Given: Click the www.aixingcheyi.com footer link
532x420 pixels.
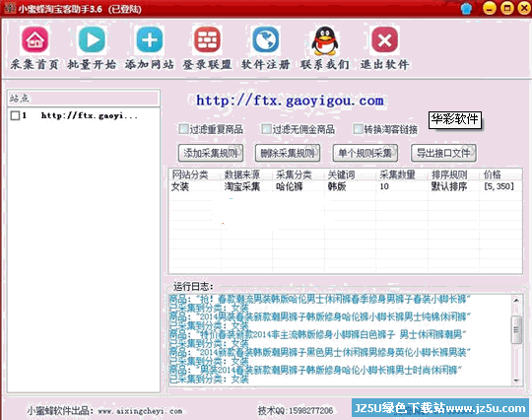Looking at the screenshot, I should coord(140,411).
